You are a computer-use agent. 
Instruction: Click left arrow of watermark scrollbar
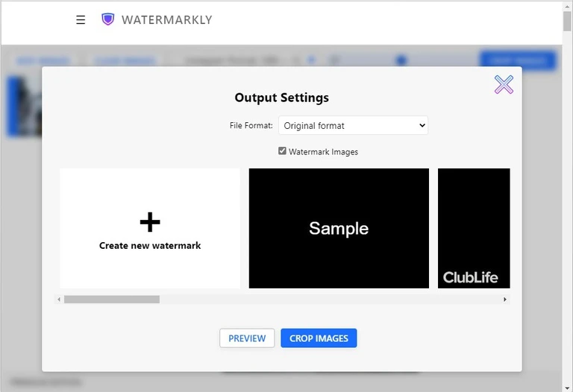(59, 300)
